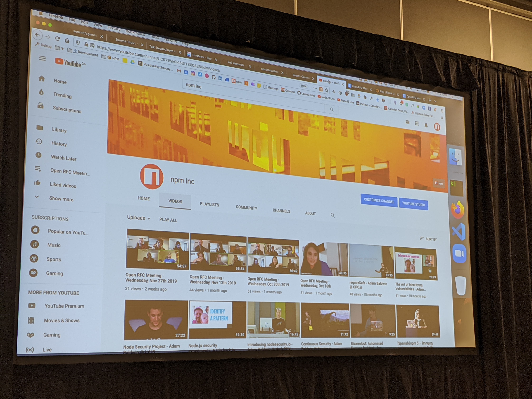The width and height of the screenshot is (532, 399).
Task: Click the Firefox back arrow
Action: point(37,35)
